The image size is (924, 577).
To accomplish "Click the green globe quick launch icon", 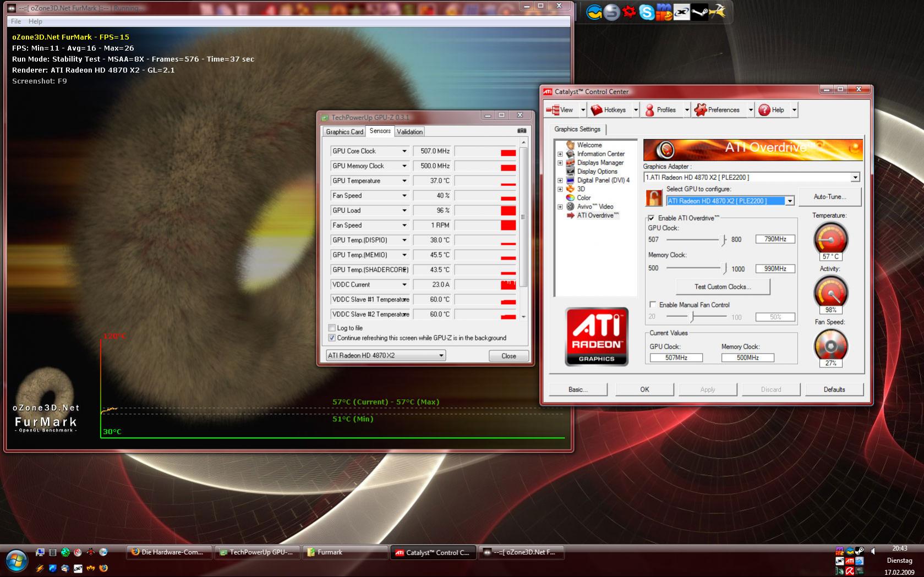I will point(65,552).
